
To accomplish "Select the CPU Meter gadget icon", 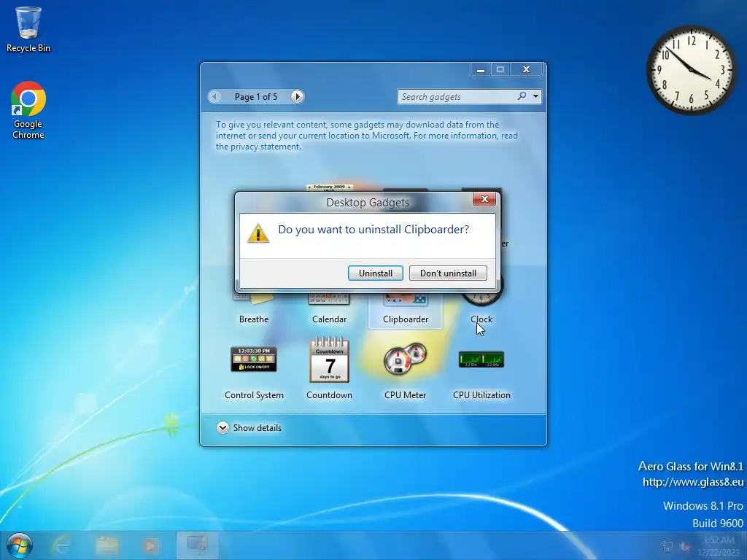I will (x=406, y=359).
